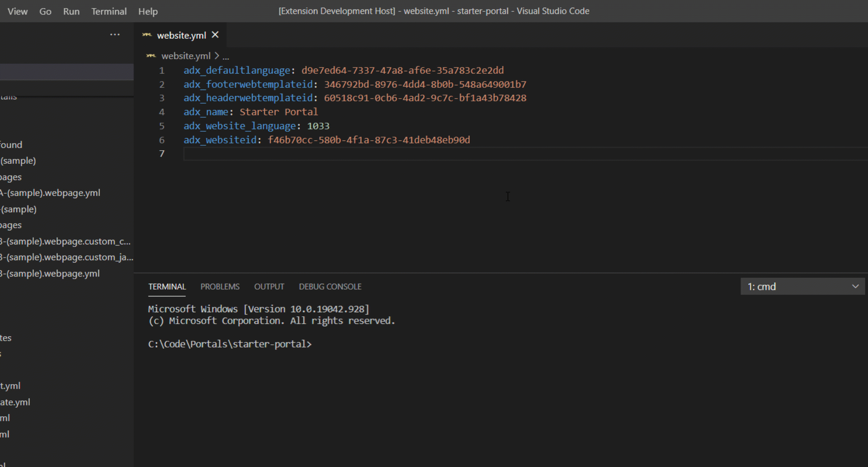Open the Run menu

71,11
